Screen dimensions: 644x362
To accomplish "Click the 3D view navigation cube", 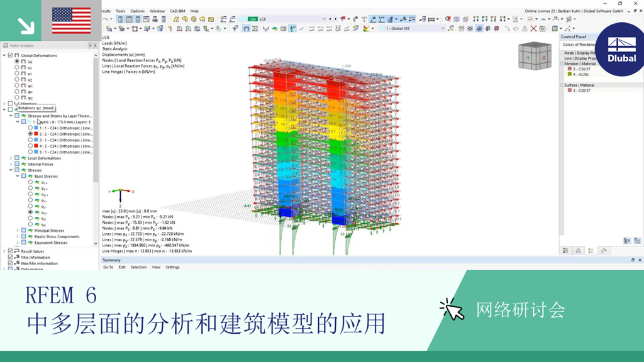I will point(535,57).
